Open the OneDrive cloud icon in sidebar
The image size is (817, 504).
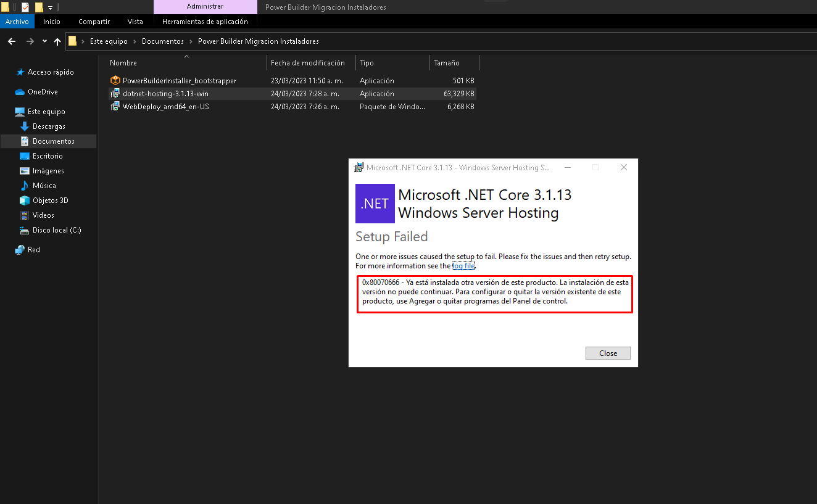point(20,92)
